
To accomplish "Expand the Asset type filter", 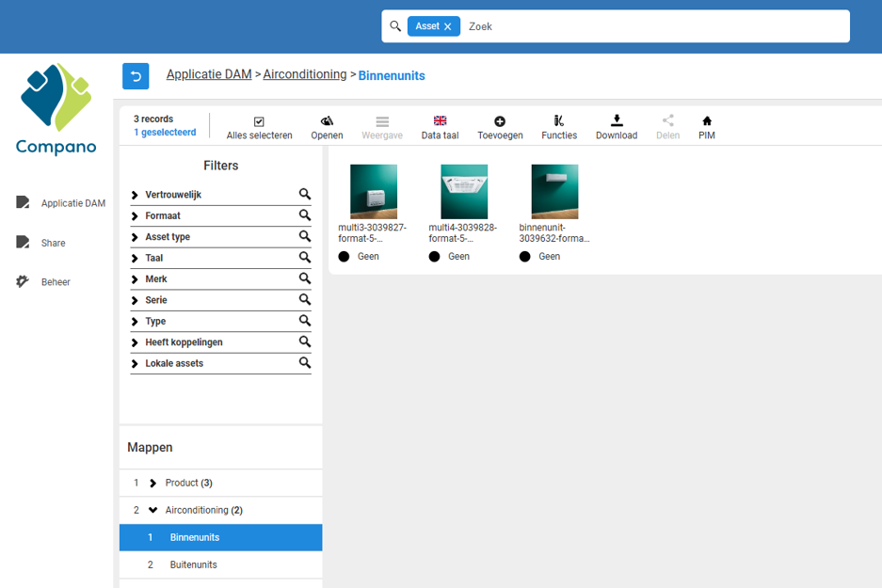I will tap(136, 237).
